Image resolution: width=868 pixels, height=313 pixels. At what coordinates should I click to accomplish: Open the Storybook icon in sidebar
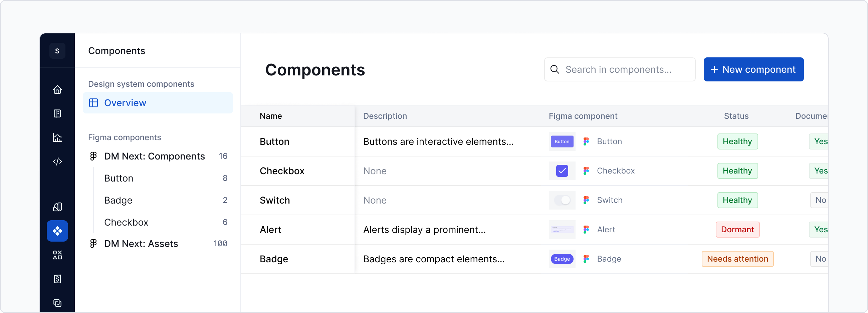point(57,279)
